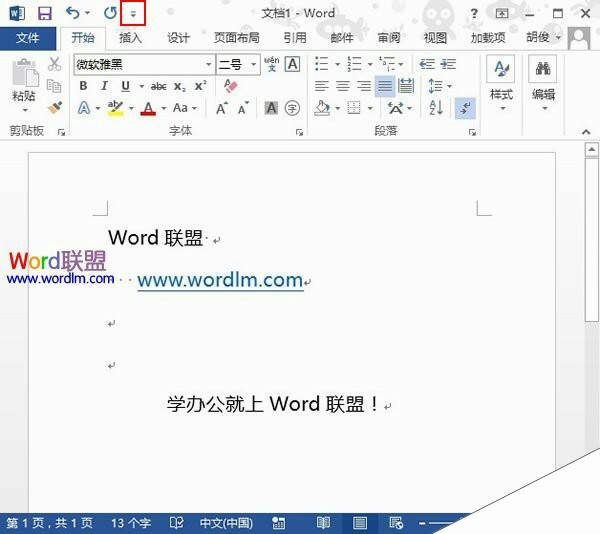Click the character border A icon
600x534 pixels.
[x=293, y=64]
